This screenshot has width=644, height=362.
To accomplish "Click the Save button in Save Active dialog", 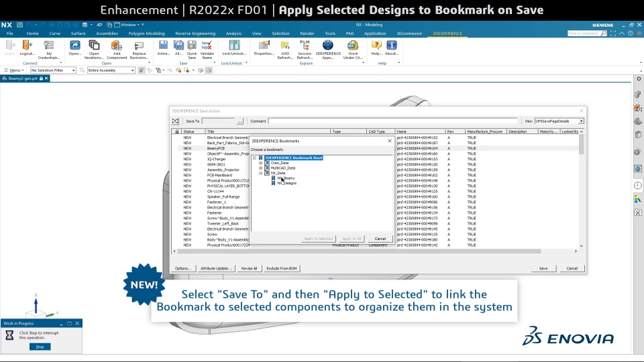I will click(543, 268).
